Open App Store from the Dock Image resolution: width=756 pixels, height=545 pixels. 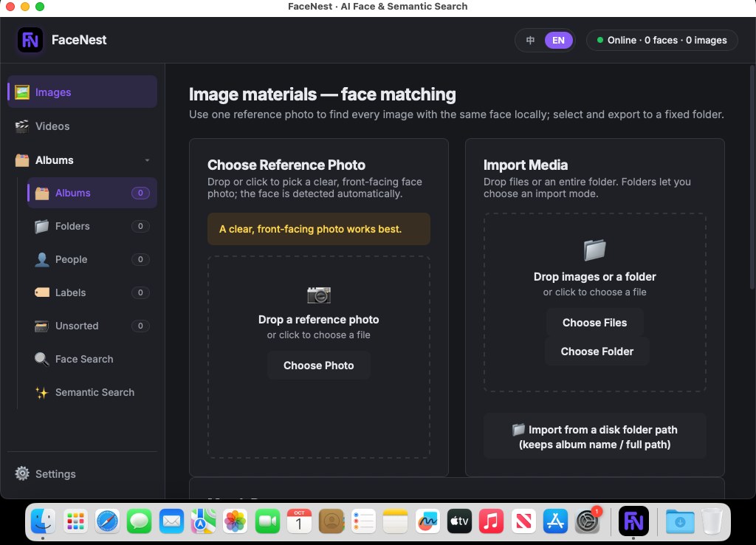click(x=555, y=521)
